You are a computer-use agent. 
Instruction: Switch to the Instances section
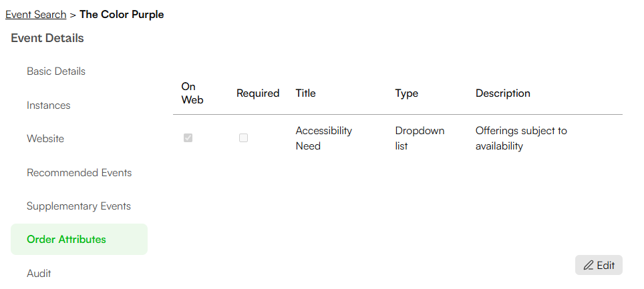pyautogui.click(x=49, y=105)
